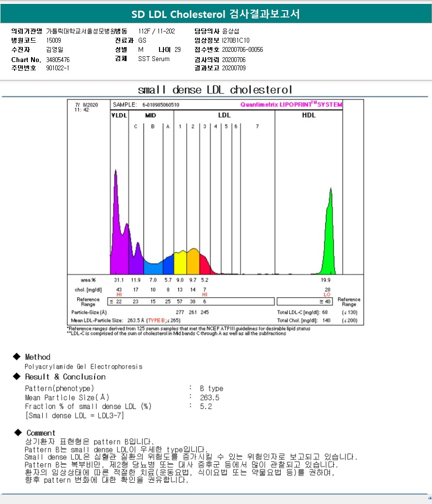Click the red 'TYPE B' label
432x504 pixels.
[156, 320]
